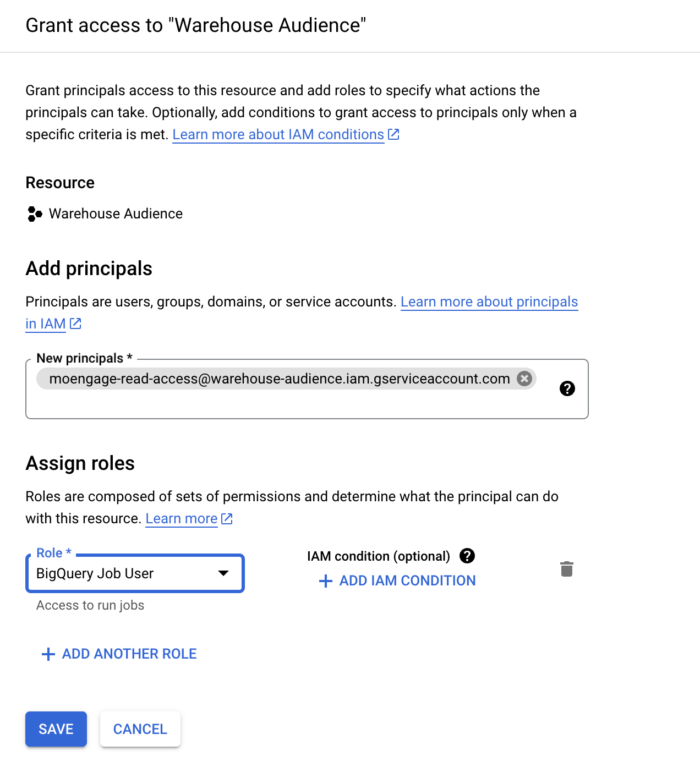This screenshot has width=700, height=778.
Task: Open external link icon for IAM conditions
Action: 393,134
